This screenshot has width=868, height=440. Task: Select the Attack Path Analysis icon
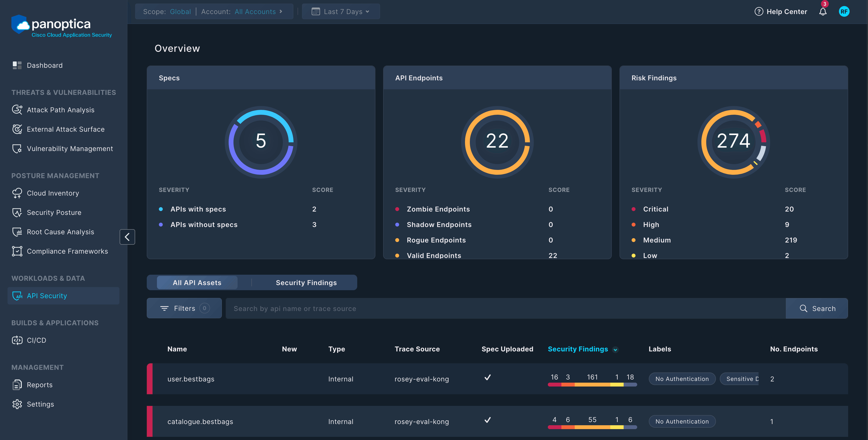coord(17,109)
